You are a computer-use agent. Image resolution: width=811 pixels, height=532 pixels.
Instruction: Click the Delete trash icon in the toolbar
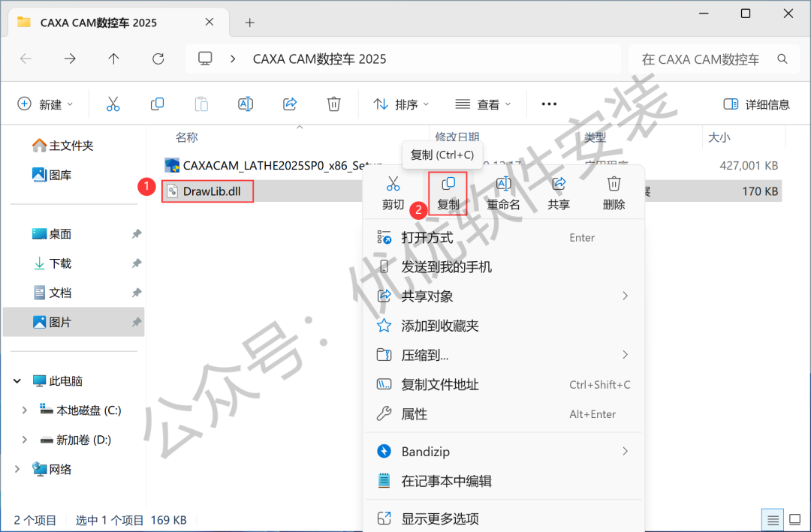click(333, 104)
